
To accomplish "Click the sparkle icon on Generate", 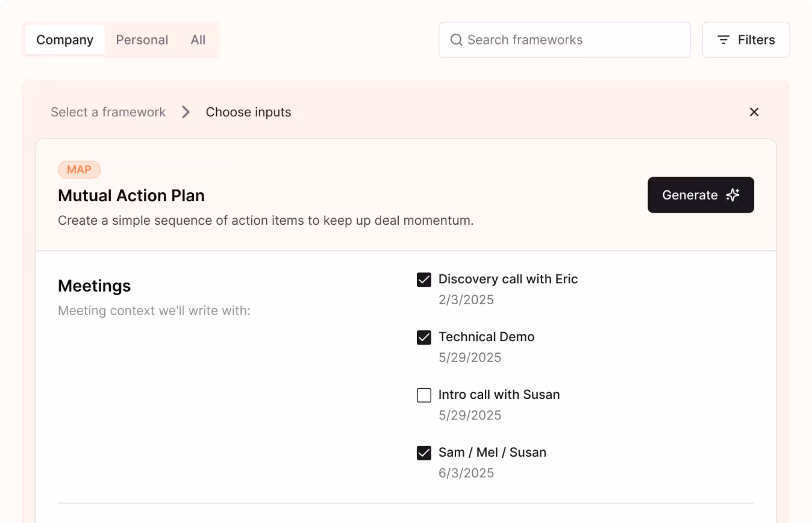I will pyautogui.click(x=732, y=195).
